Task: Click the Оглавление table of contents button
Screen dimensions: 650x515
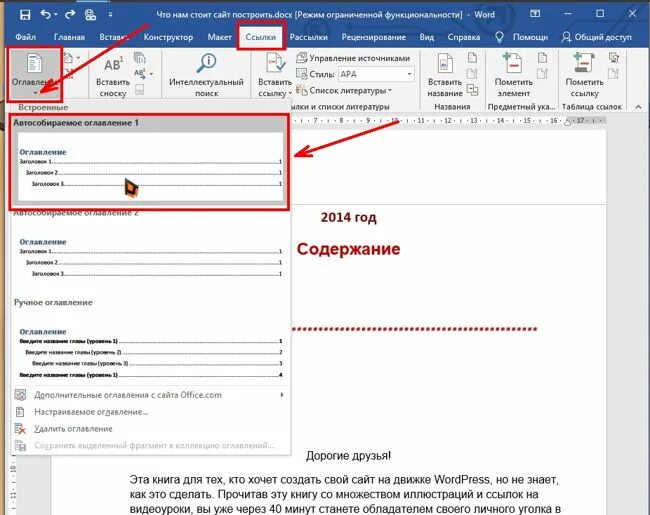Action: (34, 74)
